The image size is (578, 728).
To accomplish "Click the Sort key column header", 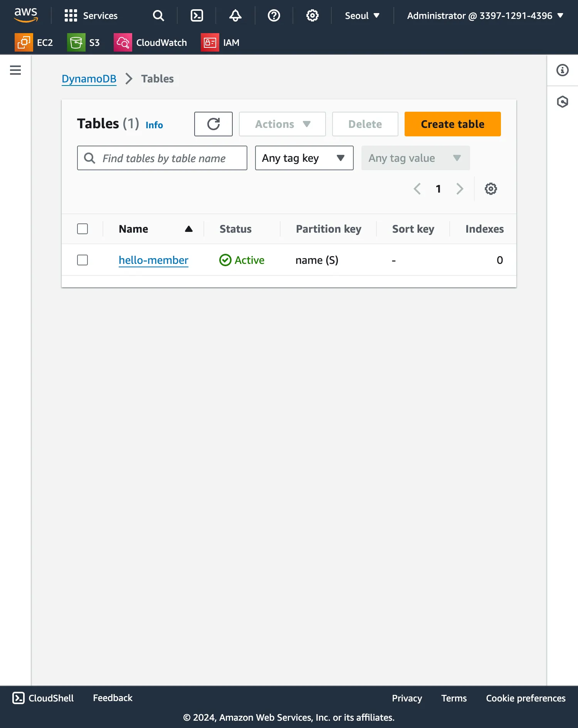I will (x=413, y=229).
